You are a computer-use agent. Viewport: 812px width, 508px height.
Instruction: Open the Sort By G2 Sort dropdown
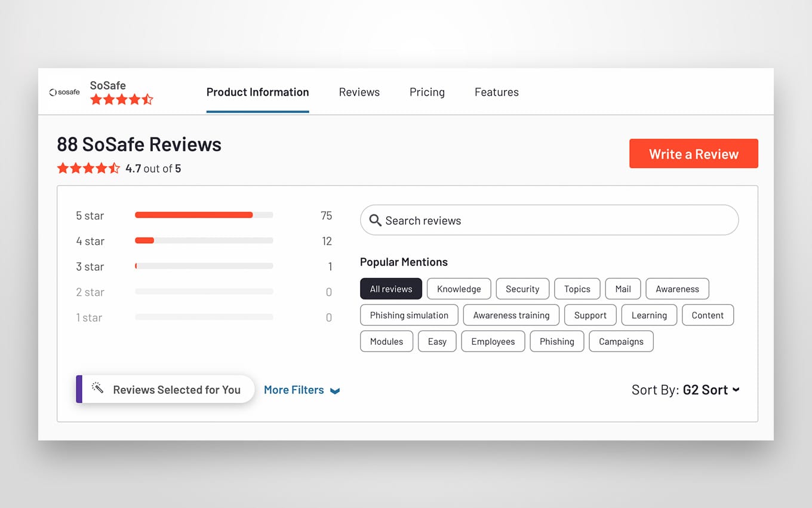coord(685,390)
